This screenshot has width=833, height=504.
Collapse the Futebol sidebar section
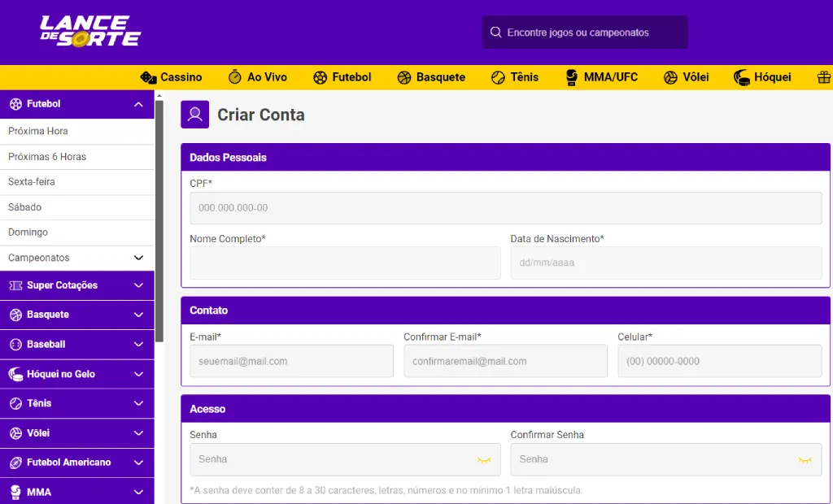point(138,104)
